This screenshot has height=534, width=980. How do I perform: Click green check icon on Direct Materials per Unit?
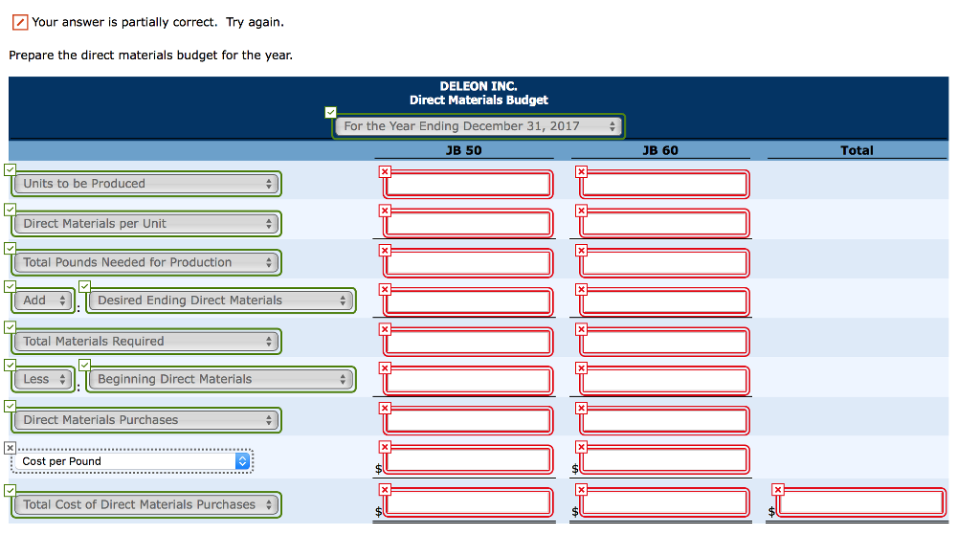point(10,210)
